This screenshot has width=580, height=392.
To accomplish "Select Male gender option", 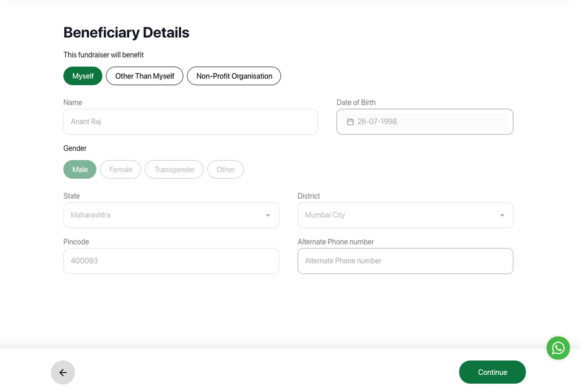I will 80,169.
